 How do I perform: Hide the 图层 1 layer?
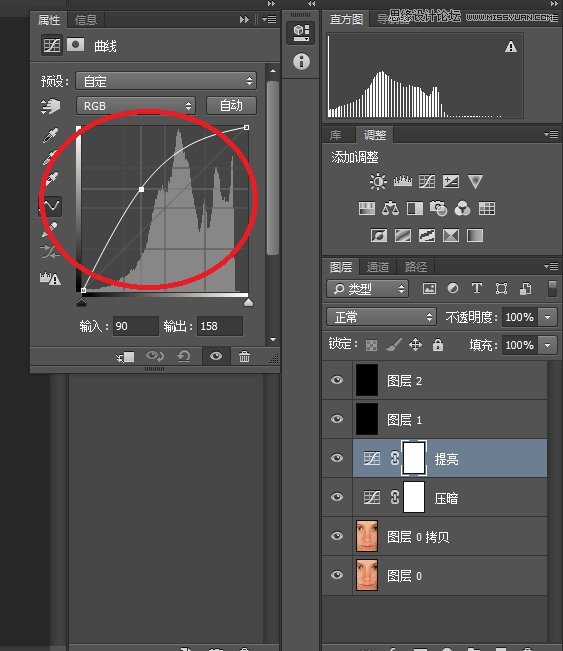tap(337, 419)
